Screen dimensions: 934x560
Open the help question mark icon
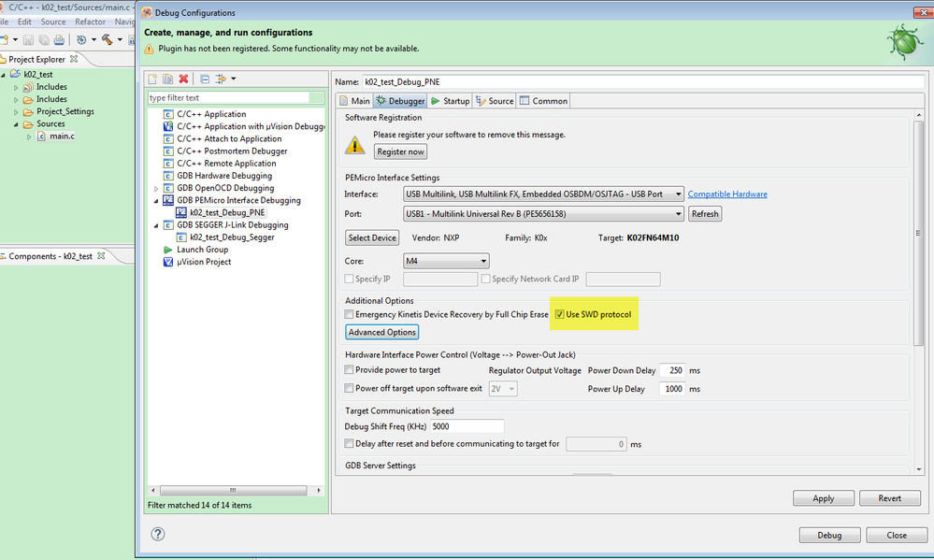tap(158, 534)
